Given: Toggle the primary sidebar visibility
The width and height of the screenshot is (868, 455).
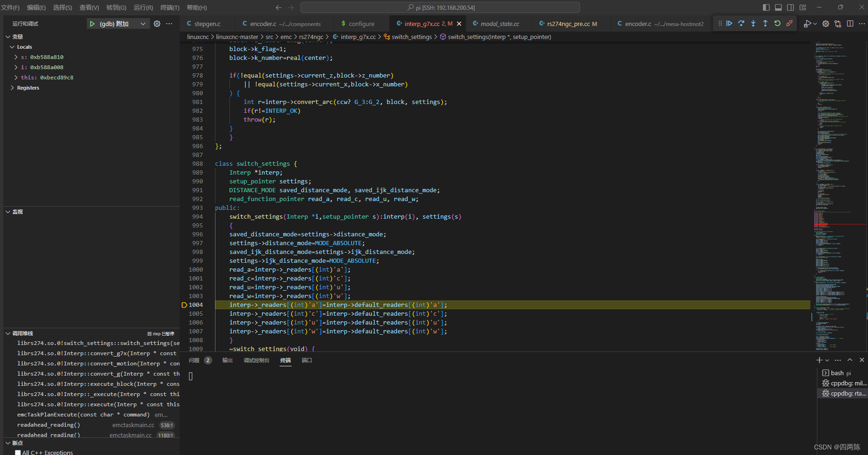Looking at the screenshot, I should pos(766,7).
